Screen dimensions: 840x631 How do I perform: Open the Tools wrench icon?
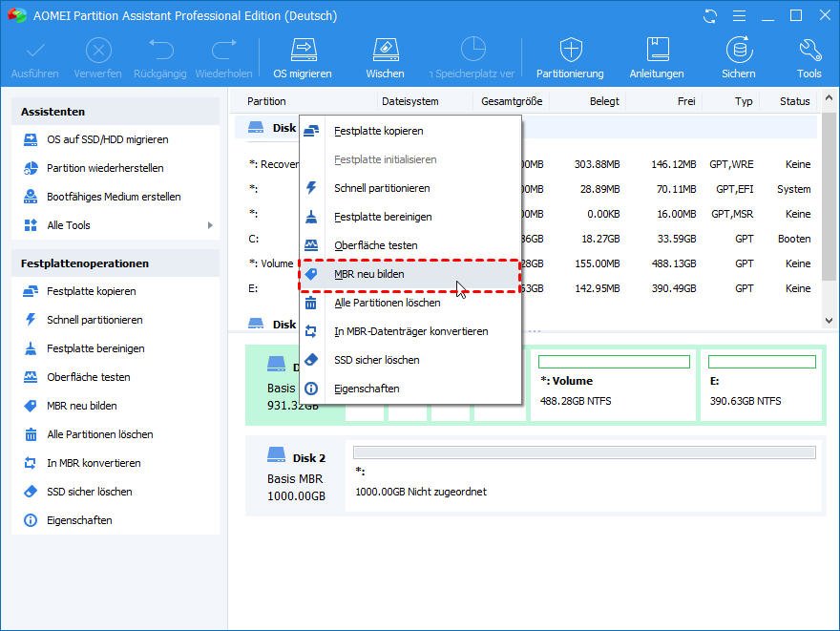click(808, 57)
